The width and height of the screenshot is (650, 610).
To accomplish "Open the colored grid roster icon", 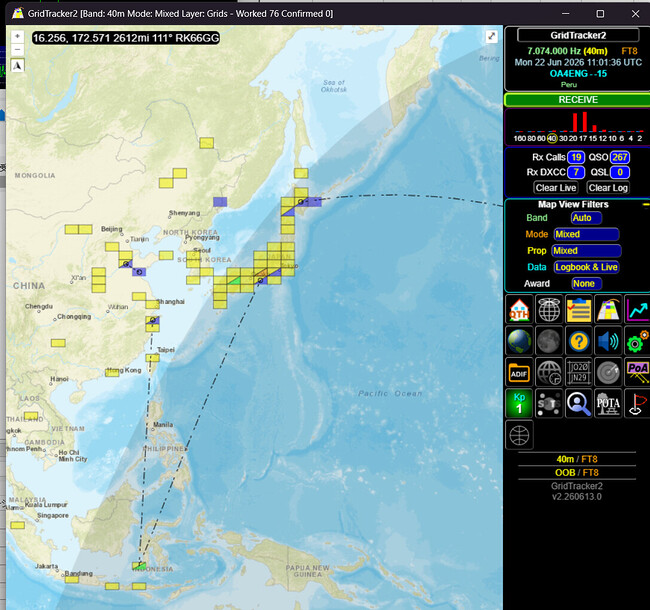I will [608, 309].
